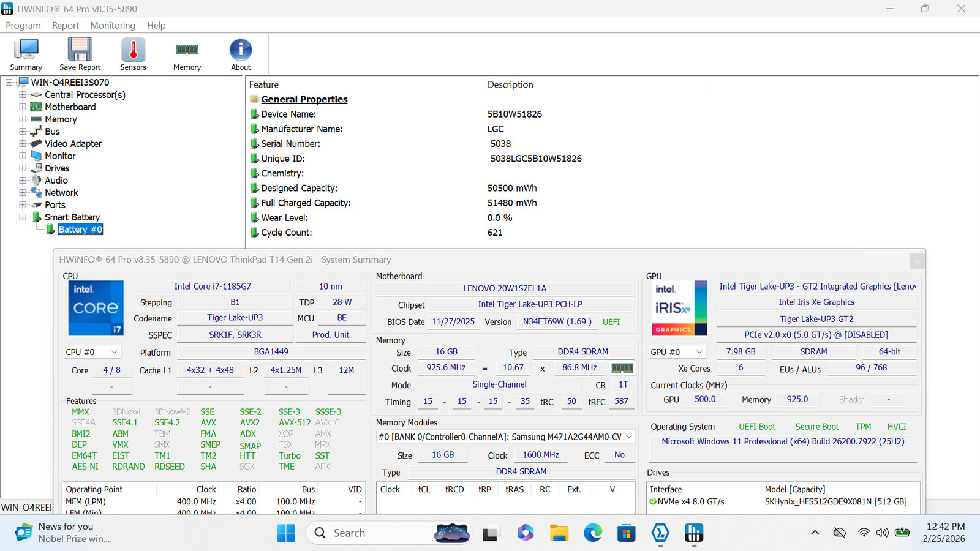
Task: Open the Monitoring menu
Action: pos(113,25)
